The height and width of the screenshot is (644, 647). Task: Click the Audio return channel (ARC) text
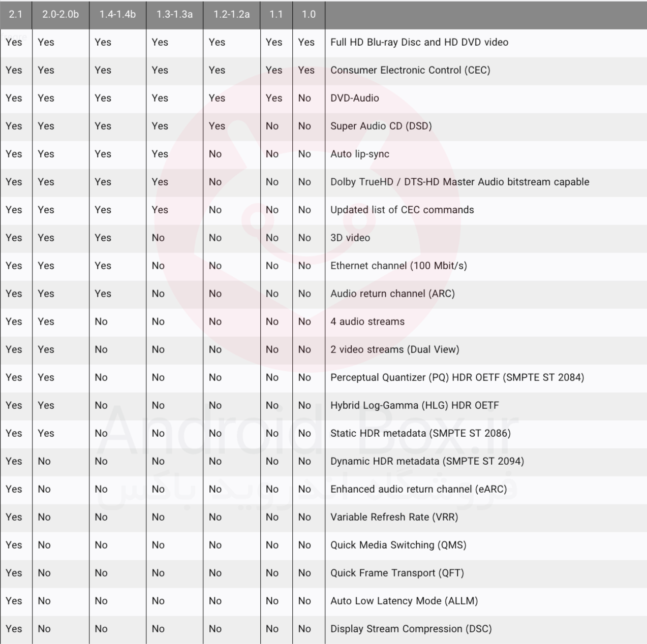point(392,294)
